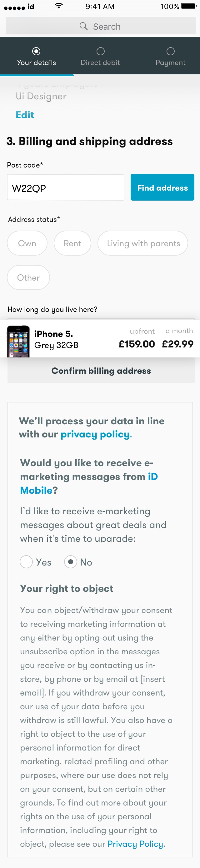Click Confirm billing address button
The height and width of the screenshot is (868, 200).
tap(101, 370)
